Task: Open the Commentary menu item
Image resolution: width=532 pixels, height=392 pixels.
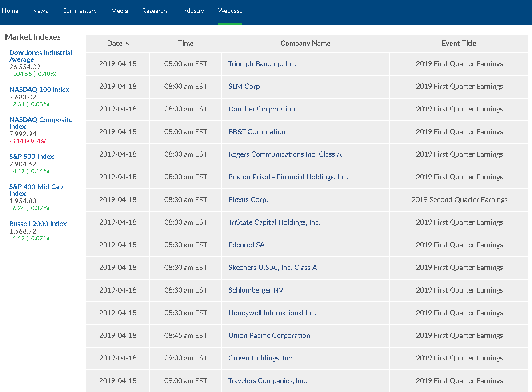Action: tap(80, 11)
